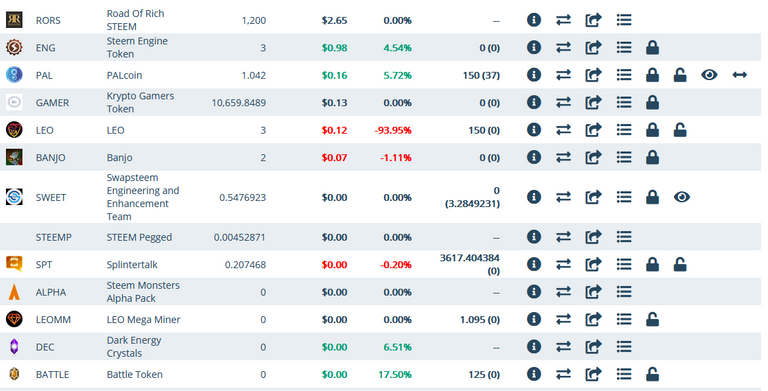Click the Steem Engine Token logo
This screenshot has height=391, width=768.
coord(14,48)
